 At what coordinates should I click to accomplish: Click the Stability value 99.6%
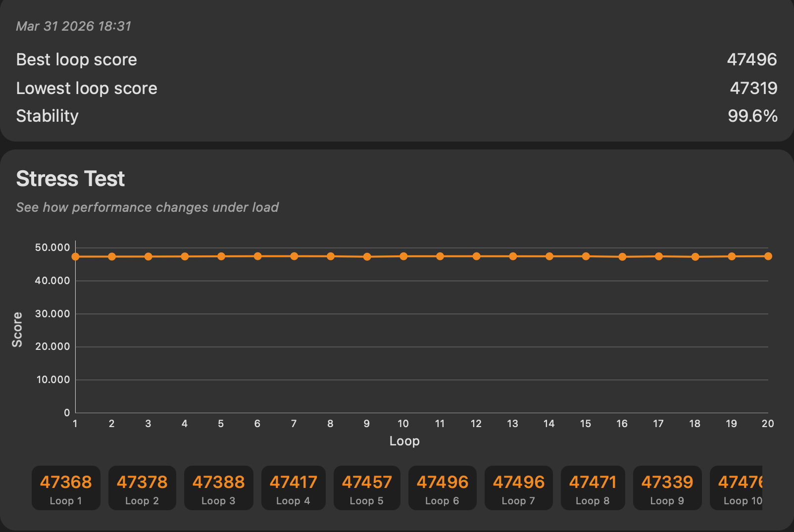(752, 116)
